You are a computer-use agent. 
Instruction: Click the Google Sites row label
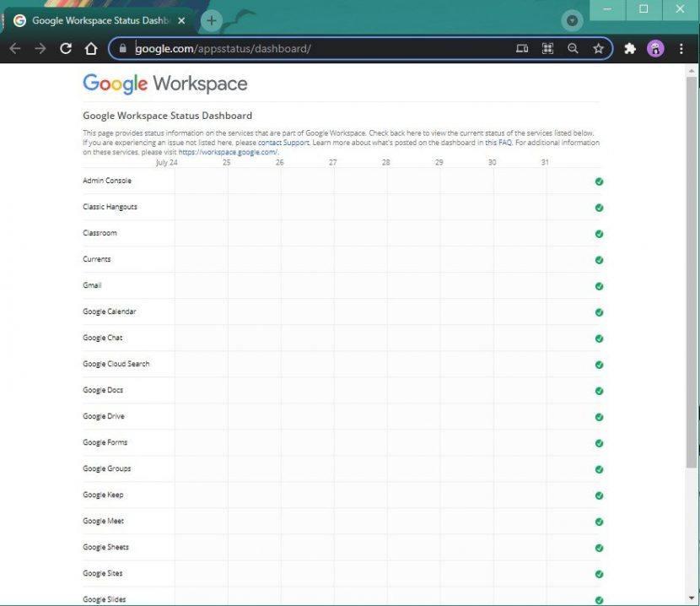[x=103, y=573]
